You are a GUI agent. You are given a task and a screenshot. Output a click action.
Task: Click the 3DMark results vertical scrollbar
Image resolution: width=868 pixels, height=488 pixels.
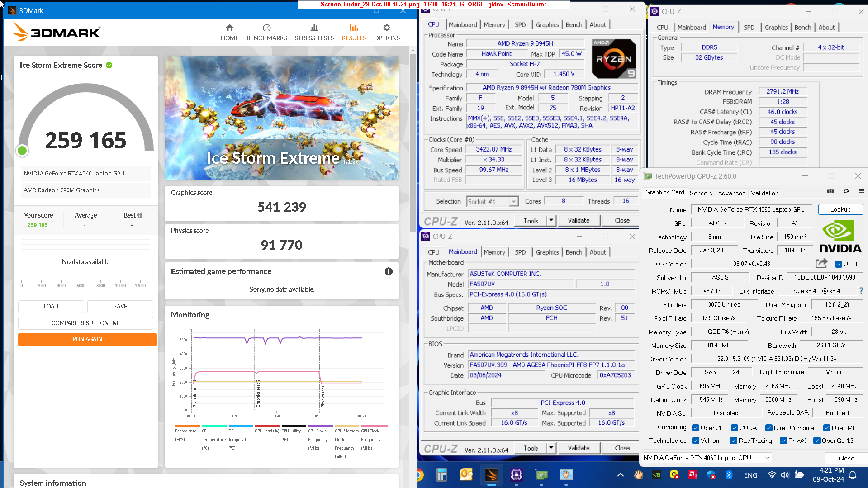coord(413,143)
